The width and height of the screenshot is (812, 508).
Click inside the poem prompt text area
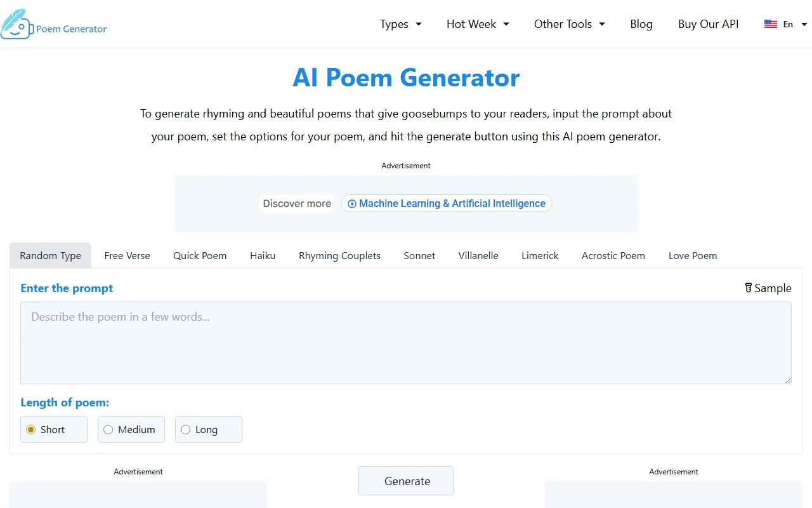click(406, 343)
